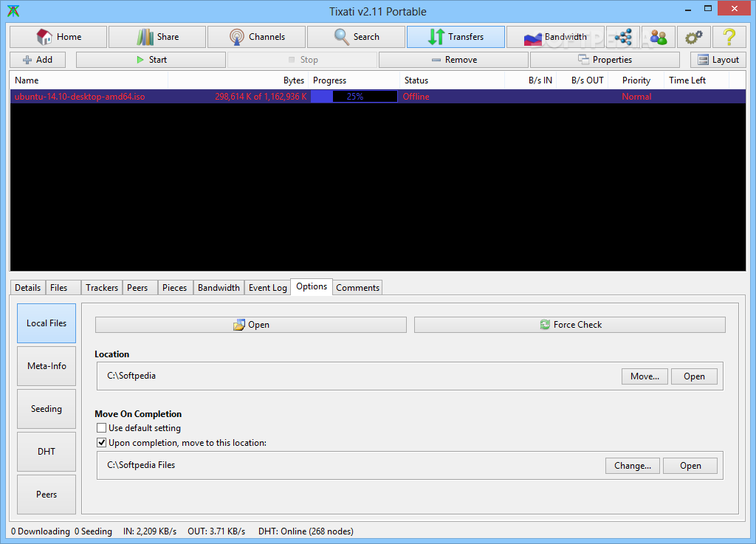
Task: Click OUT: 3.71 KB/s in status bar
Action: [216, 531]
